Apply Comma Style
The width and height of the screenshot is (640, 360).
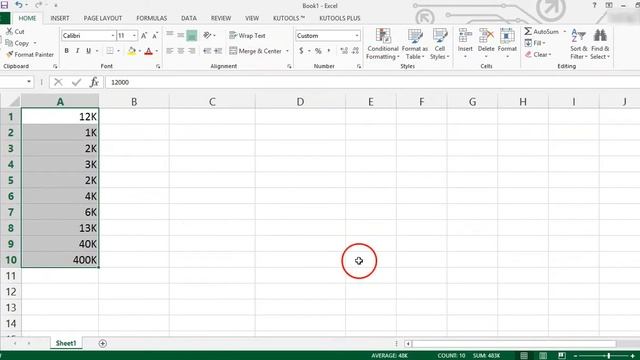pos(329,51)
